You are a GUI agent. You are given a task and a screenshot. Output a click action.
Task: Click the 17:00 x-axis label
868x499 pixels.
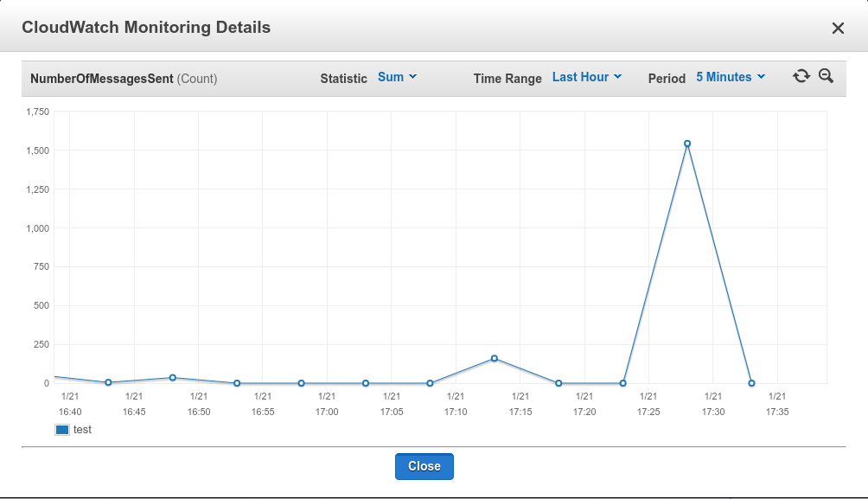click(327, 412)
